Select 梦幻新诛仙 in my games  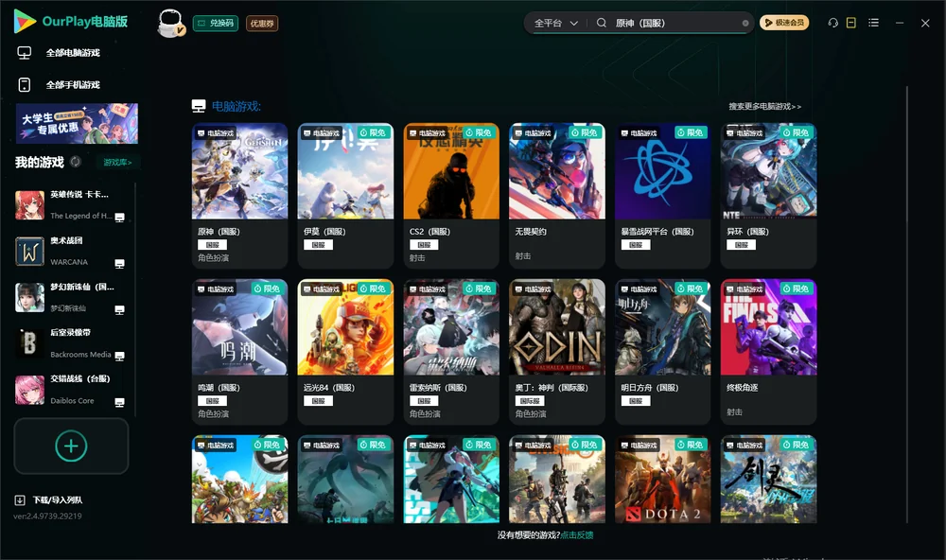(x=71, y=297)
